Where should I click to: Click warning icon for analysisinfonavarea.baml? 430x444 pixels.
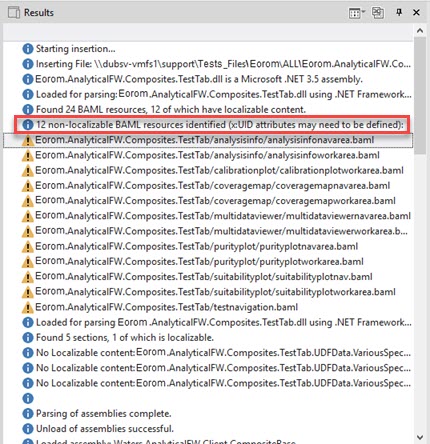[28, 140]
